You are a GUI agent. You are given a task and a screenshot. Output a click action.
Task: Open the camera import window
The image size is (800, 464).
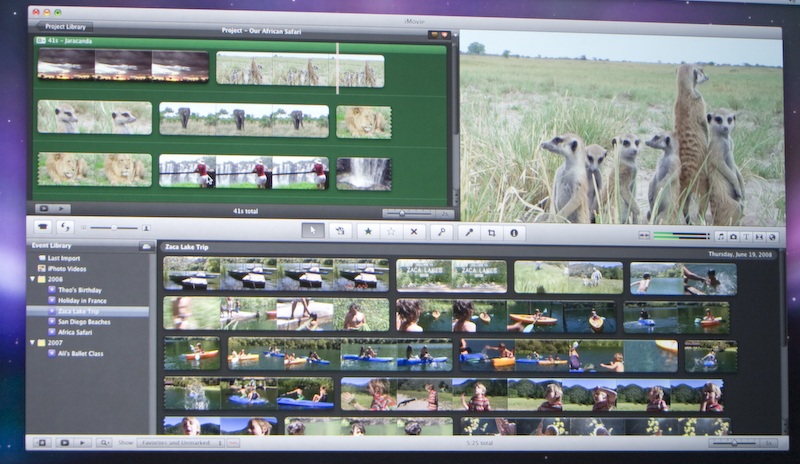coord(43,227)
